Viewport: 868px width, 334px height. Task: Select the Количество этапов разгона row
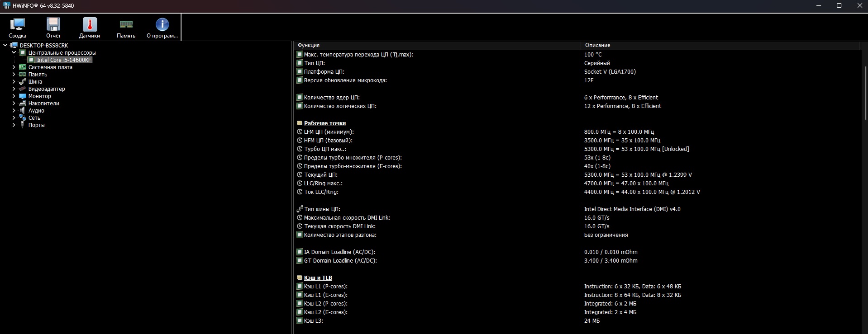[578, 235]
